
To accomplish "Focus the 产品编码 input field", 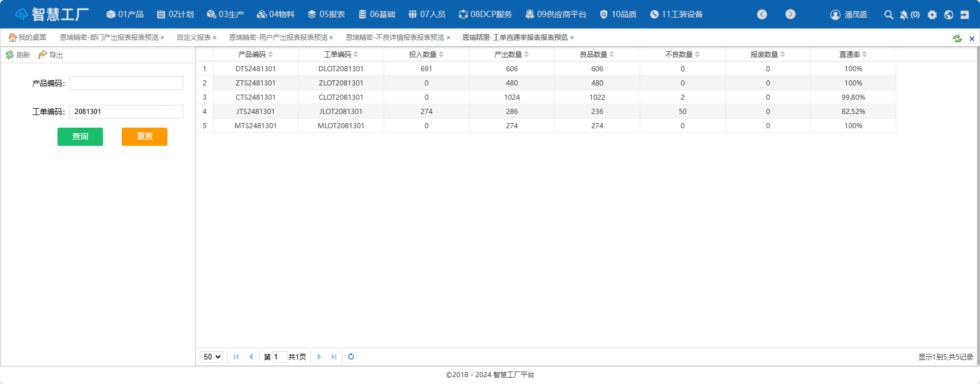I will tap(126, 83).
